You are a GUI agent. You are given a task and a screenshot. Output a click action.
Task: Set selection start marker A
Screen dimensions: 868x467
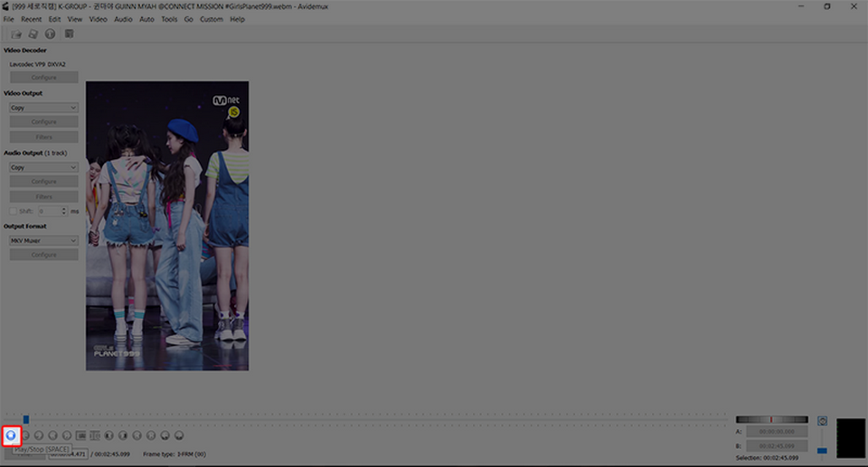tap(80, 435)
